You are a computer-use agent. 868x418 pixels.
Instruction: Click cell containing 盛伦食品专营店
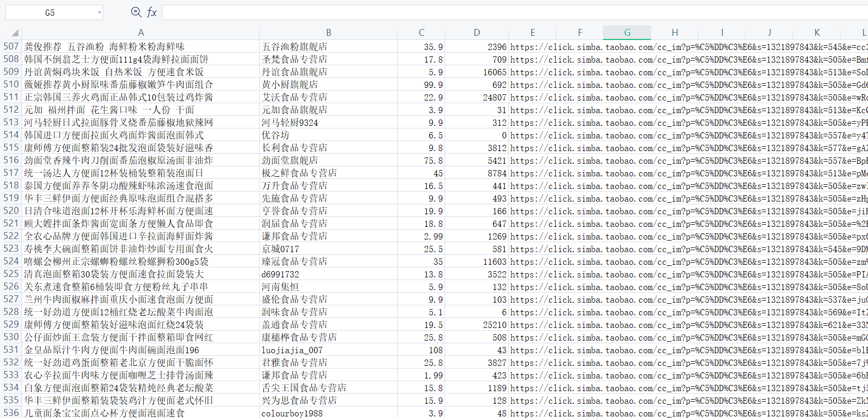coord(328,300)
